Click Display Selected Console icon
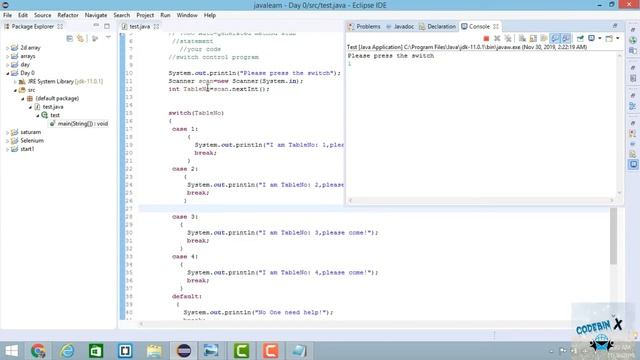The height and width of the screenshot is (360, 640). pos(591,38)
